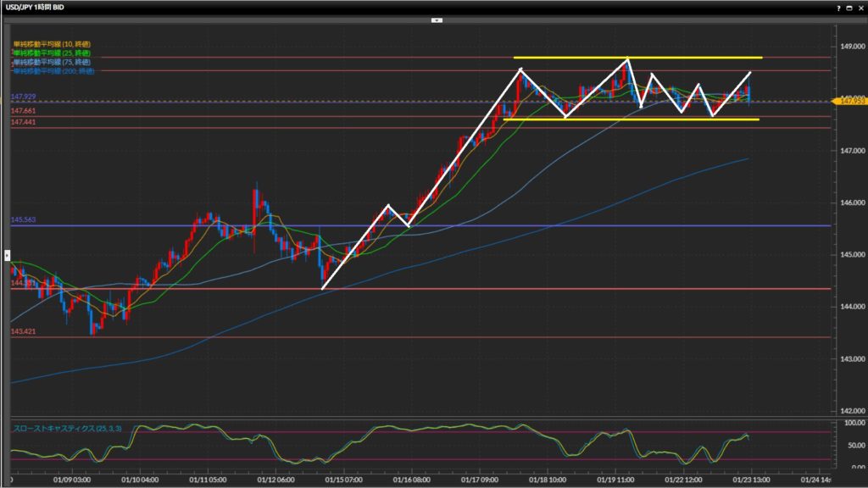The height and width of the screenshot is (488, 868).
Task: Click the current price tag 147.953
Action: tap(848, 102)
